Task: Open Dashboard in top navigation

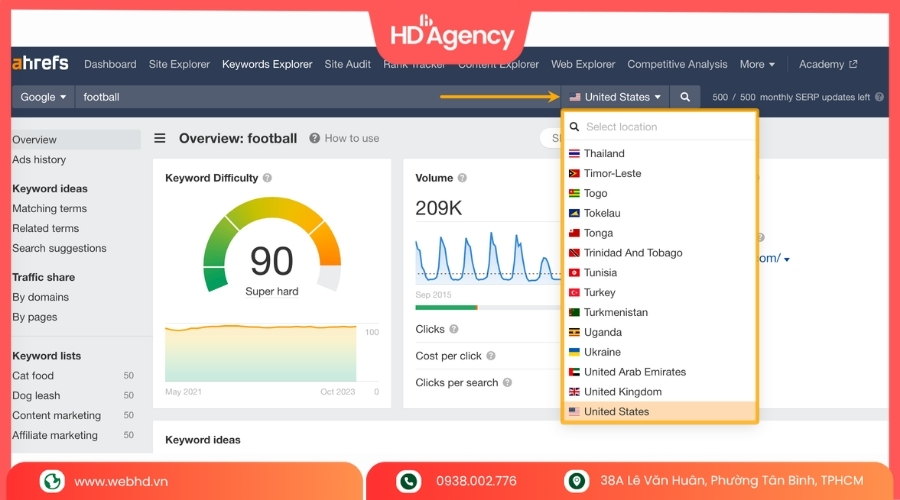Action: [110, 64]
